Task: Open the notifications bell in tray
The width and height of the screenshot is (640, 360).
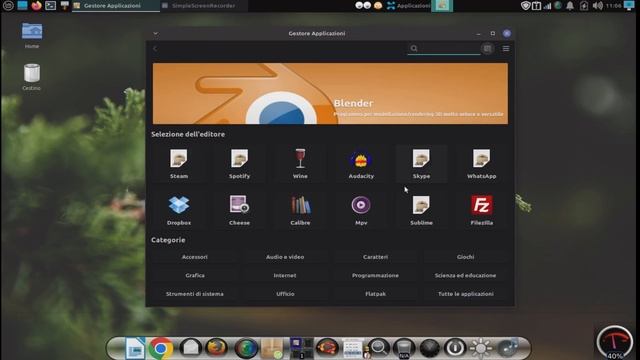Action: pyautogui.click(x=570, y=6)
